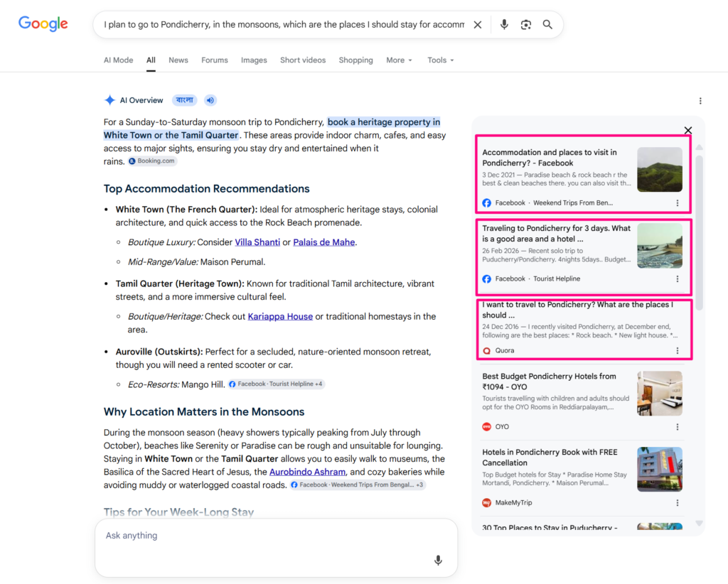The image size is (728, 584).
Task: Expand the More search filters dropdown
Action: click(x=399, y=60)
